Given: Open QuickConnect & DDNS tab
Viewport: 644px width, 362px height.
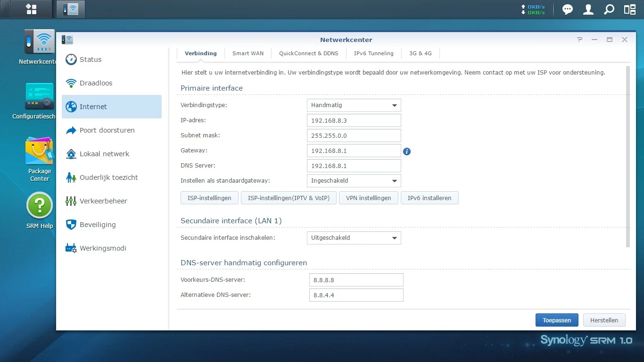Looking at the screenshot, I should 309,53.
